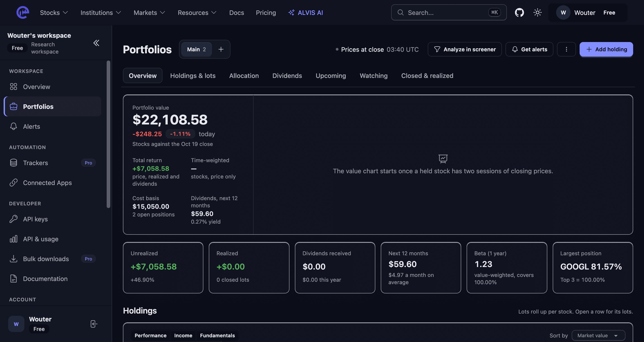Click the site logo icon
644x342 pixels.
[x=23, y=12]
